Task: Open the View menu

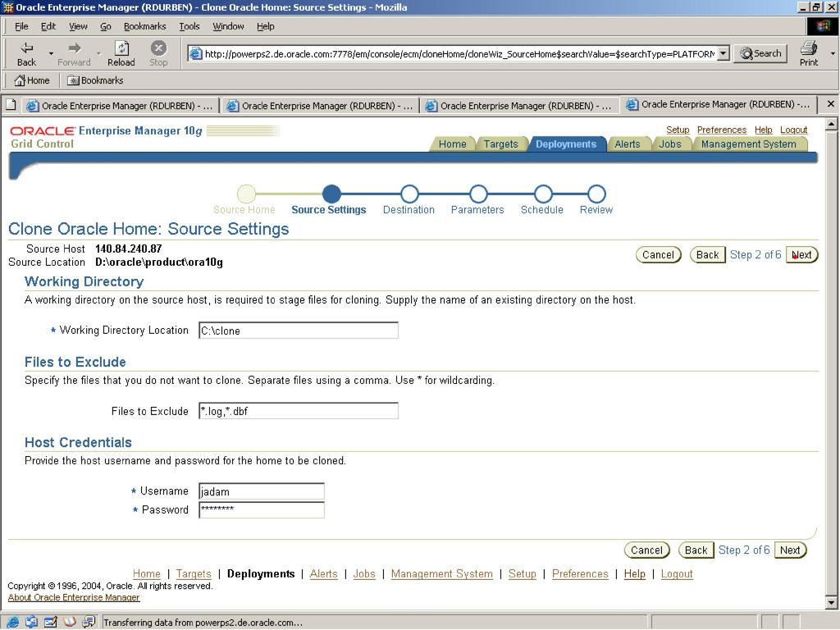Action: 78,26
